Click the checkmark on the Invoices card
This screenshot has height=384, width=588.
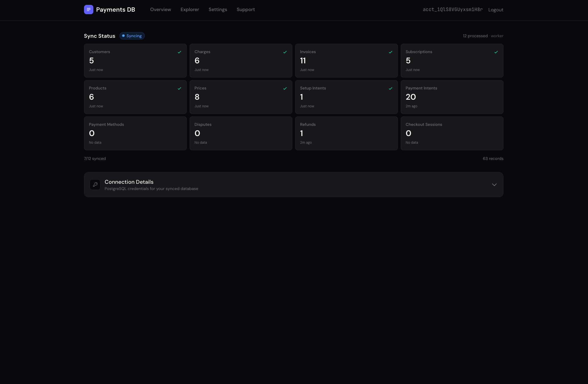pos(390,52)
